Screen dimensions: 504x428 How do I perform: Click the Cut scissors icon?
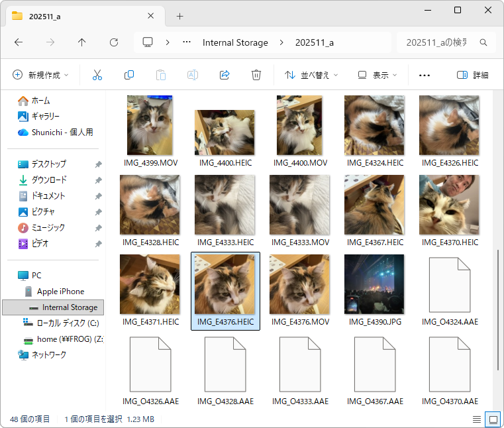point(97,75)
